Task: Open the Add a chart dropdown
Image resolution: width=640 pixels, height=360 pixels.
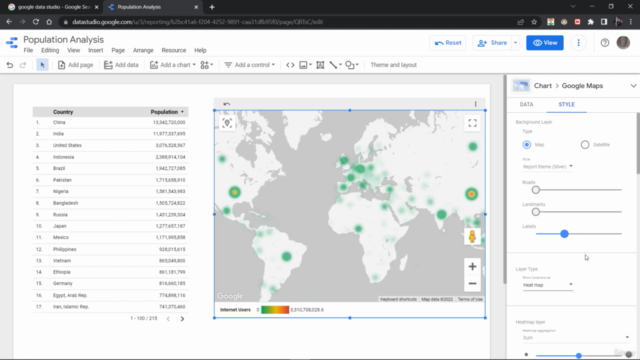Action: pos(173,65)
